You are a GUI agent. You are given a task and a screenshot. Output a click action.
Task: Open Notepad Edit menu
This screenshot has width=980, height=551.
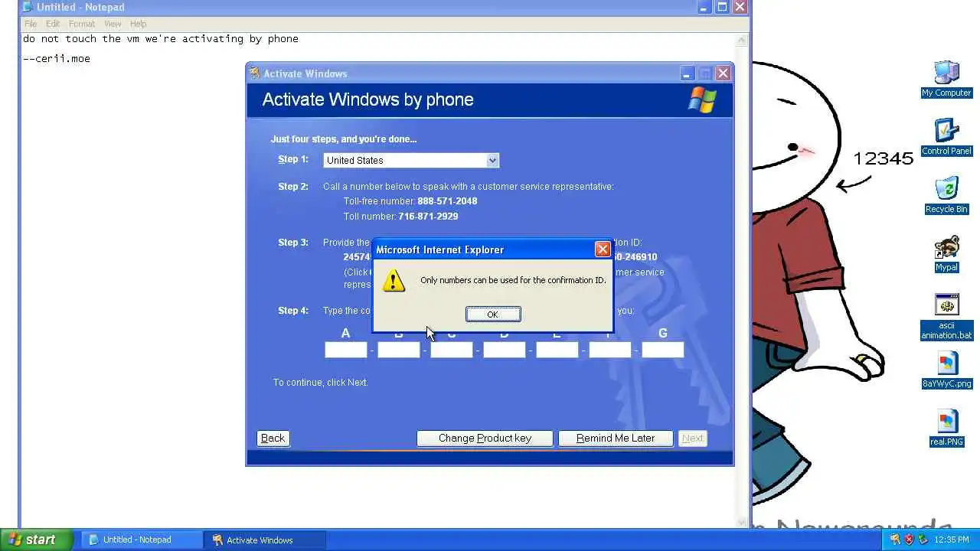[x=53, y=24]
